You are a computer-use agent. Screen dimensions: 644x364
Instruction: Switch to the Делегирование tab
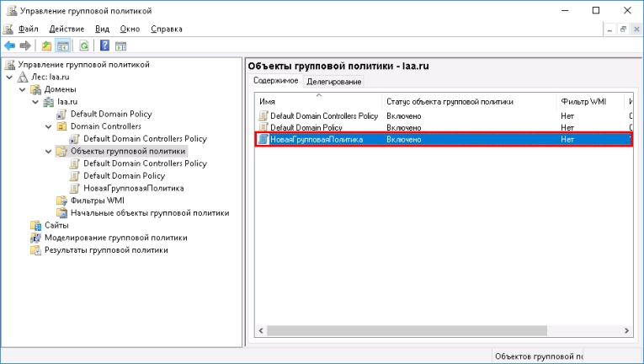tap(333, 82)
